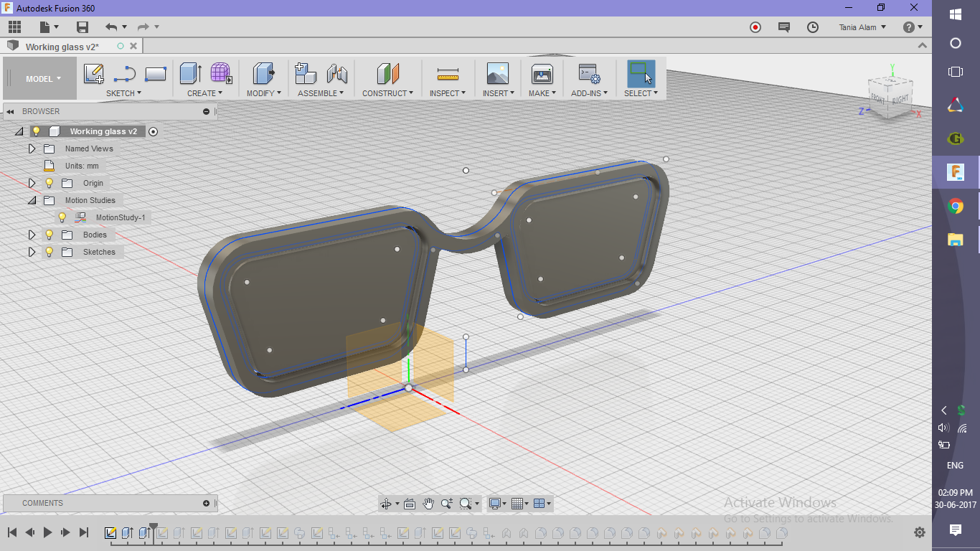Open the INSERT dropdown

pos(499,93)
